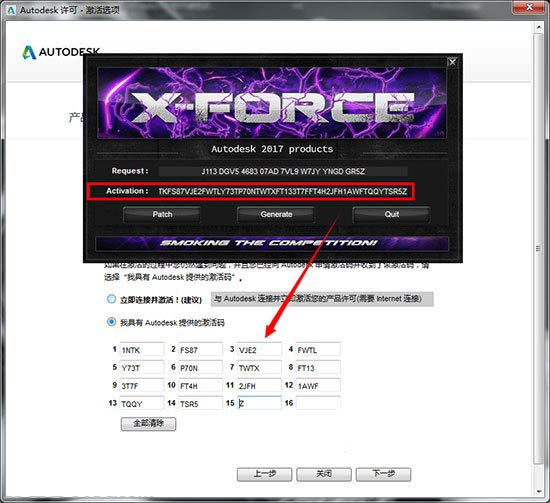Click activation code box 7 containing TWTX
550x503 pixels.
[x=259, y=368]
